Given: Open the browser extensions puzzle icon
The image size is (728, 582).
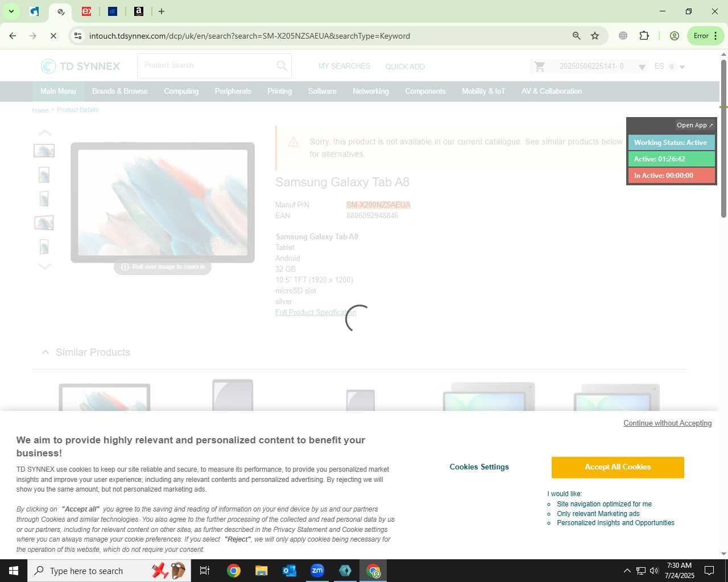Looking at the screenshot, I should click(x=644, y=36).
